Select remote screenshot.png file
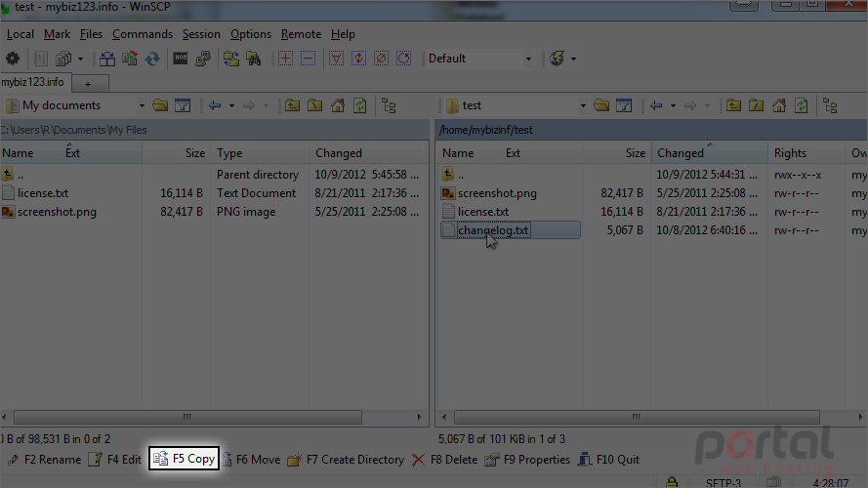The image size is (868, 488). (497, 193)
